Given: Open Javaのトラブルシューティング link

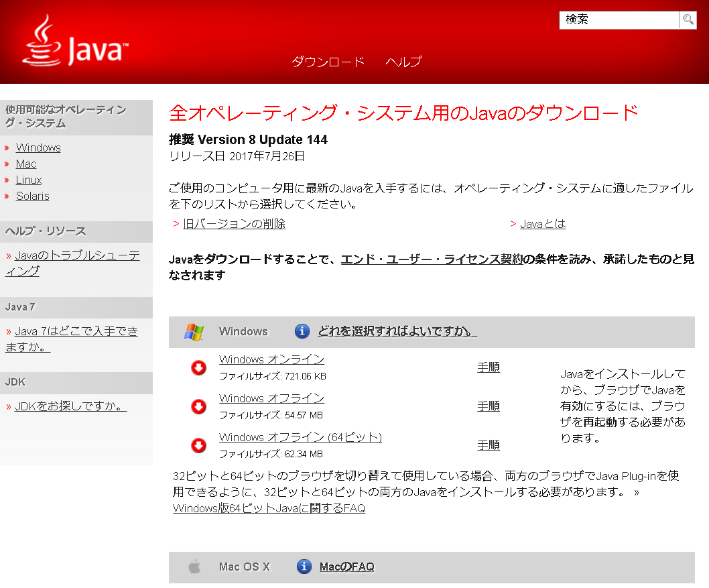Looking at the screenshot, I should (72, 263).
